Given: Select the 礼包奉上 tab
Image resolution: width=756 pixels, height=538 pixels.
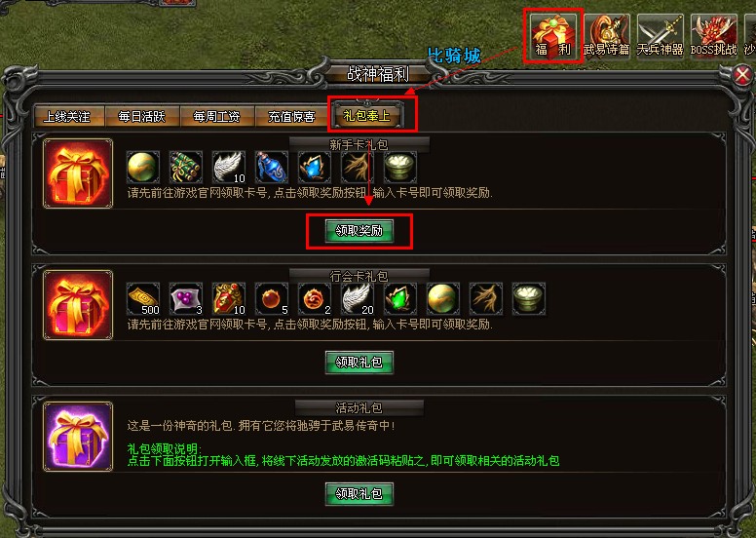Looking at the screenshot, I should click(x=366, y=115).
